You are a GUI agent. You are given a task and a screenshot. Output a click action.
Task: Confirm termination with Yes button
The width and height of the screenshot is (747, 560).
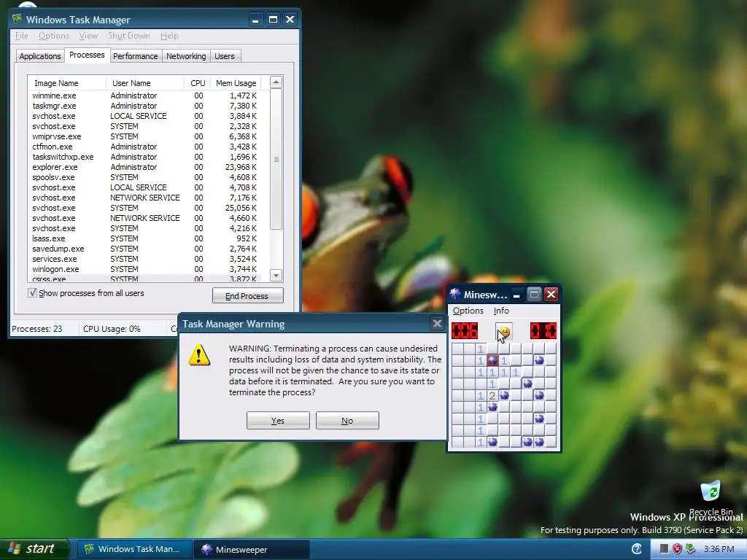[278, 421]
